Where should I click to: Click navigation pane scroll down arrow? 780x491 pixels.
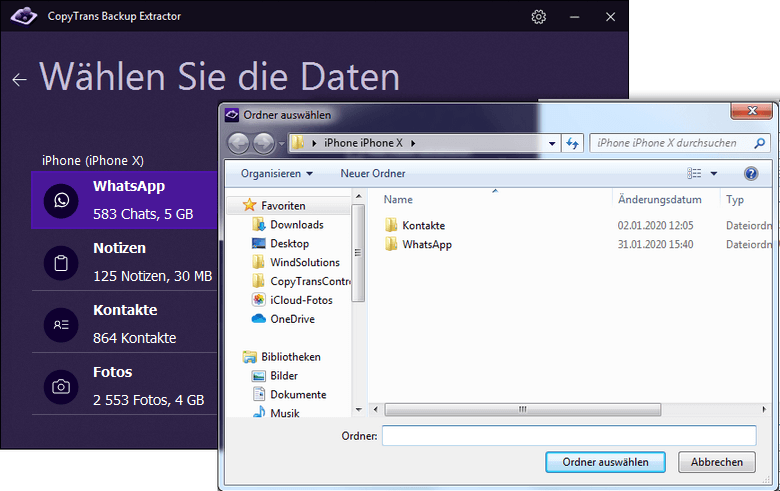pyautogui.click(x=359, y=410)
